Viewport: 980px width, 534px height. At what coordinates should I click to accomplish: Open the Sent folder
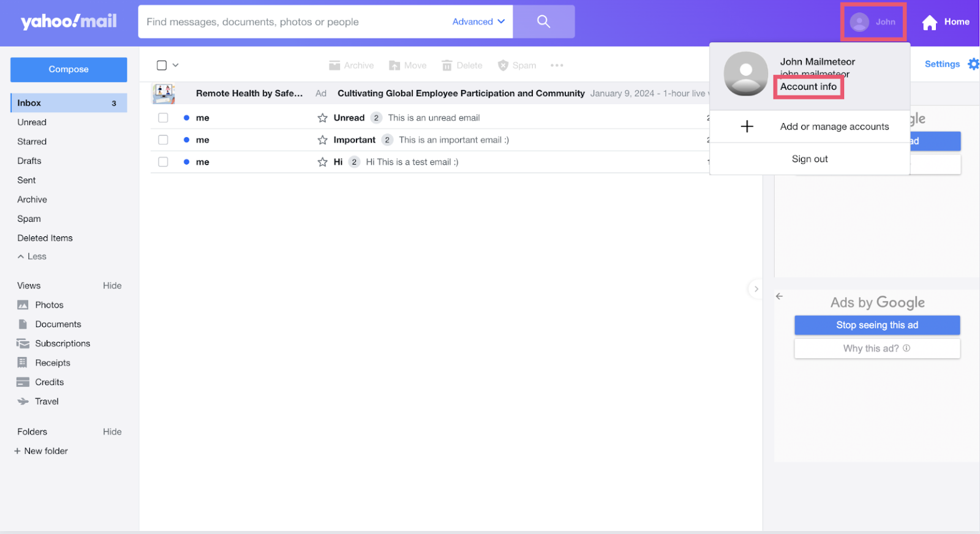26,180
